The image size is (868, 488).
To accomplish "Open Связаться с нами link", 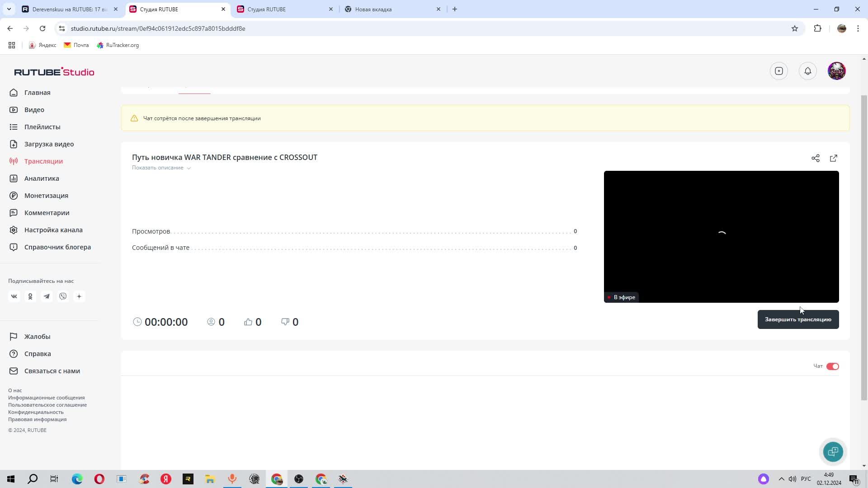I will 52,371.
